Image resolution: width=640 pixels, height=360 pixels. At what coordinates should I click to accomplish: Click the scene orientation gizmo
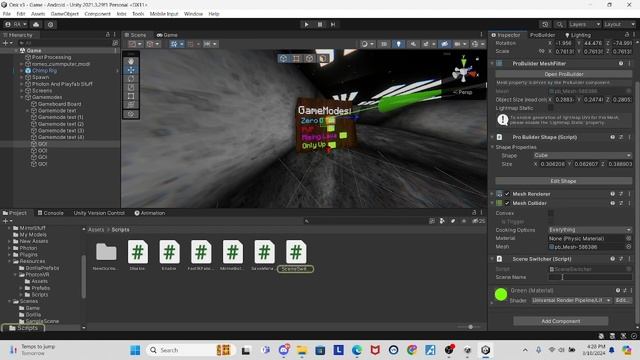click(464, 72)
